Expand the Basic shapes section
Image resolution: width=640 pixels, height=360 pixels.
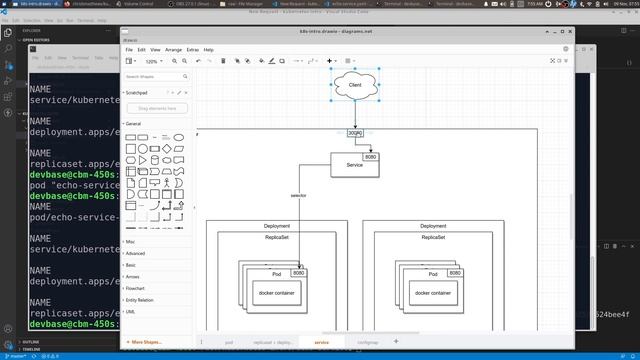(129, 265)
